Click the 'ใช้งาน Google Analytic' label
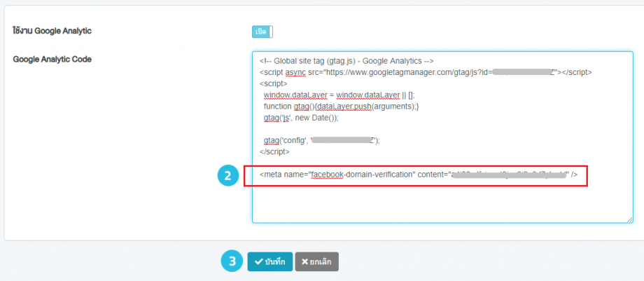The width and height of the screenshot is (644, 281). 52,31
